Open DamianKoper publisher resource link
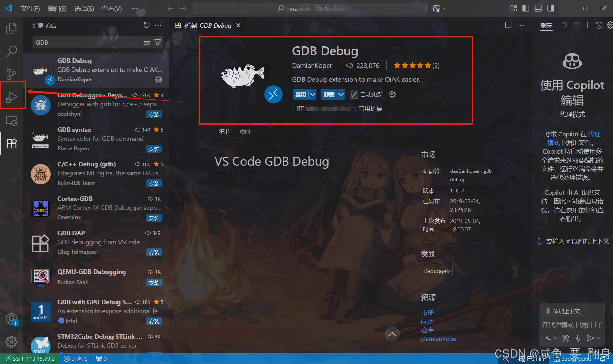This screenshot has width=613, height=364. tap(439, 339)
